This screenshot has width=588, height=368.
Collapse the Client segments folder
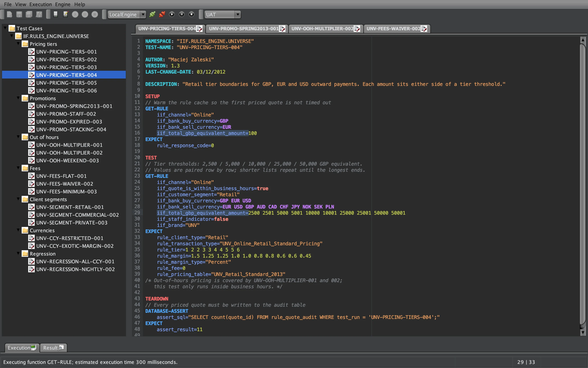tap(18, 199)
